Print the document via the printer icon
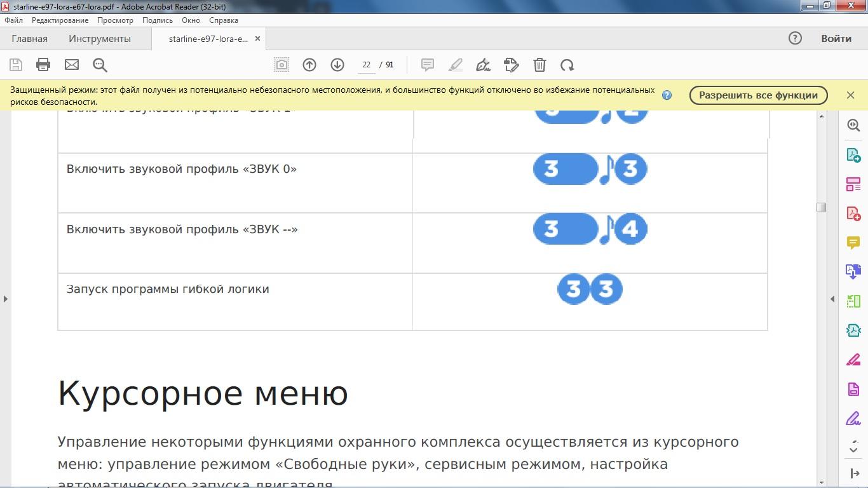Screen dimensions: 868x488 coord(43,65)
